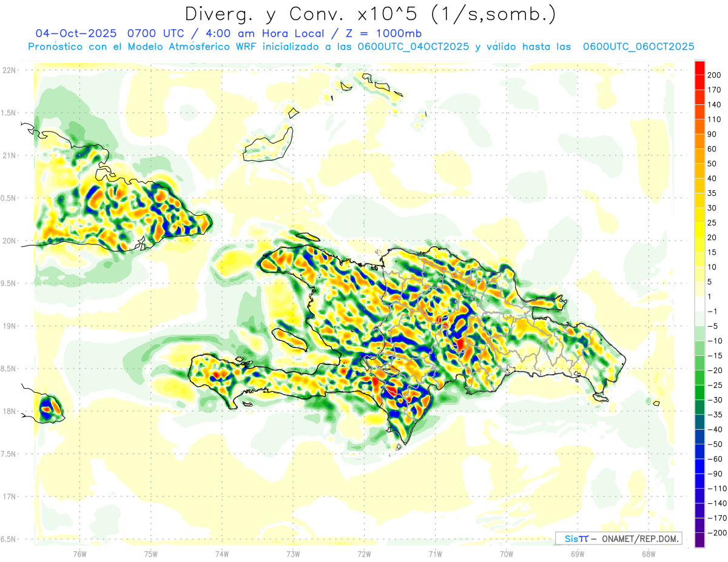The width and height of the screenshot is (728, 562).
Task: Click the '0600UTC_06OCT2025' valid-until time
Action: click(638, 47)
